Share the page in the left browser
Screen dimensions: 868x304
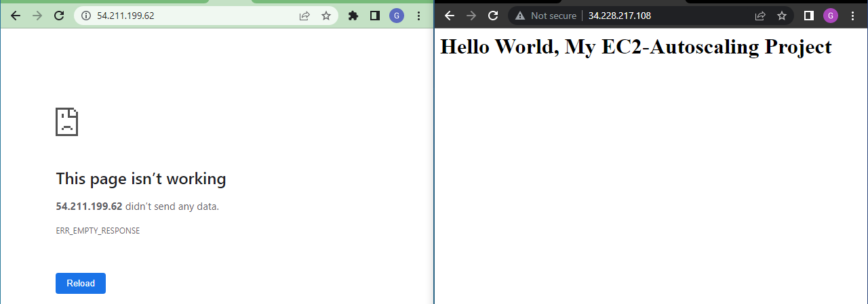[x=305, y=16]
